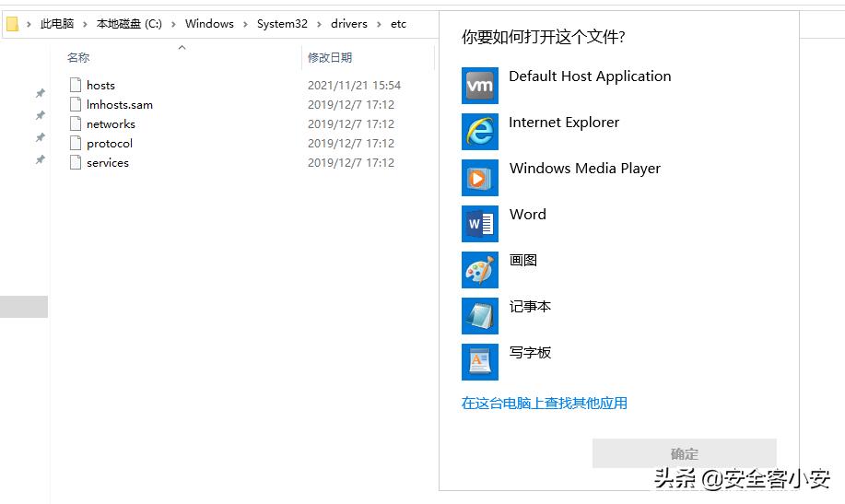The image size is (845, 504).
Task: Select the 记事本 label
Action: [x=530, y=307]
